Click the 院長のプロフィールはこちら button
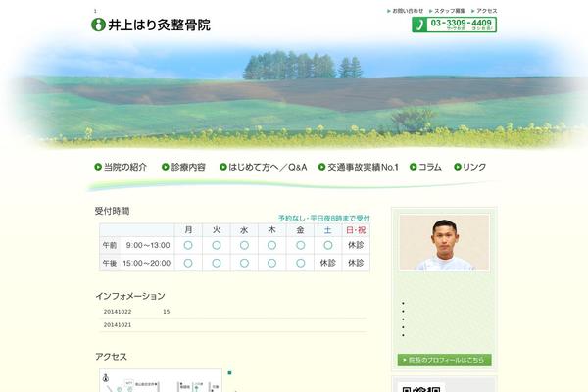 click(444, 360)
